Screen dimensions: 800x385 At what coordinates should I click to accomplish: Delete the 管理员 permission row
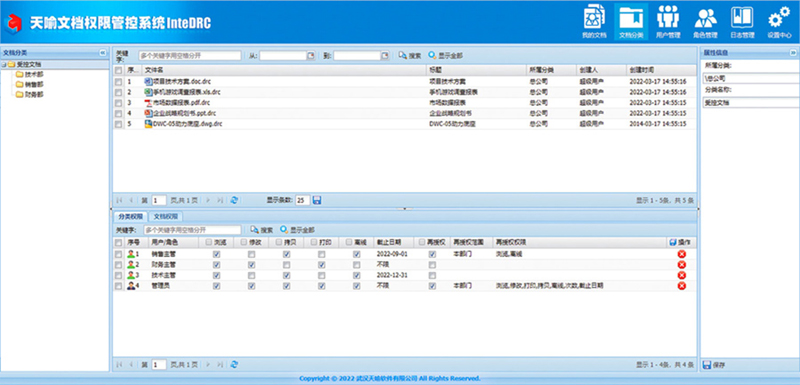[x=682, y=286]
